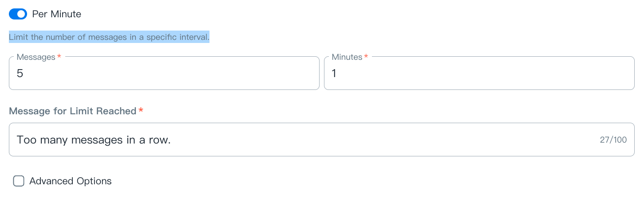Click the Messages field label
Image resolution: width=644 pixels, height=202 pixels.
[x=36, y=57]
